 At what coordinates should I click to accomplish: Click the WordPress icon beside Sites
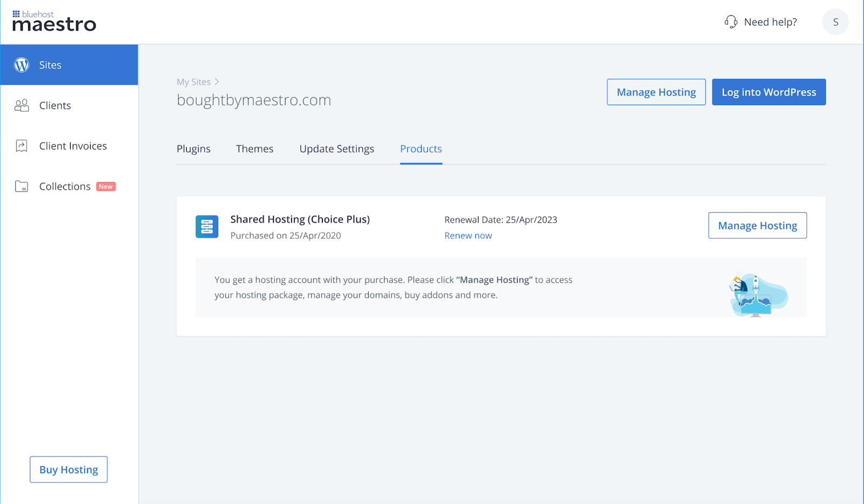(x=22, y=65)
